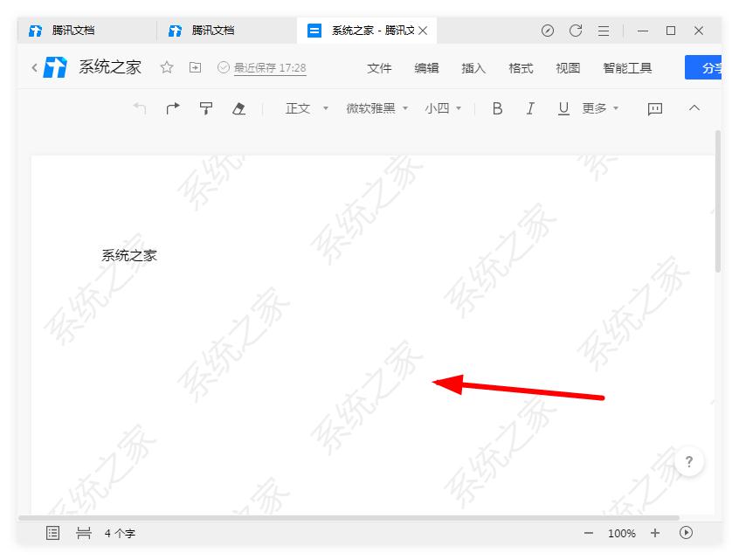Click the Tencent Docs logo icon
Image resolution: width=739 pixels, height=560 pixels.
coord(55,67)
